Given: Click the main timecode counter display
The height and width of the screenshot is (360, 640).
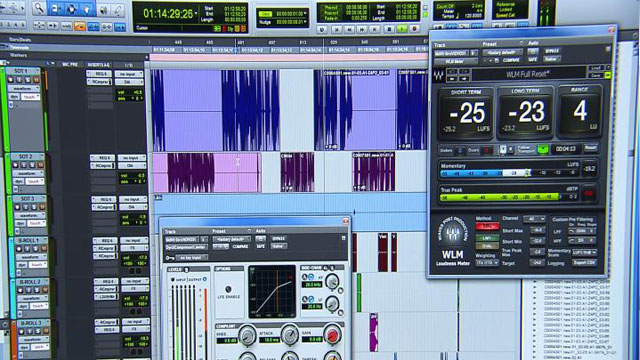Looking at the screenshot, I should tap(168, 14).
